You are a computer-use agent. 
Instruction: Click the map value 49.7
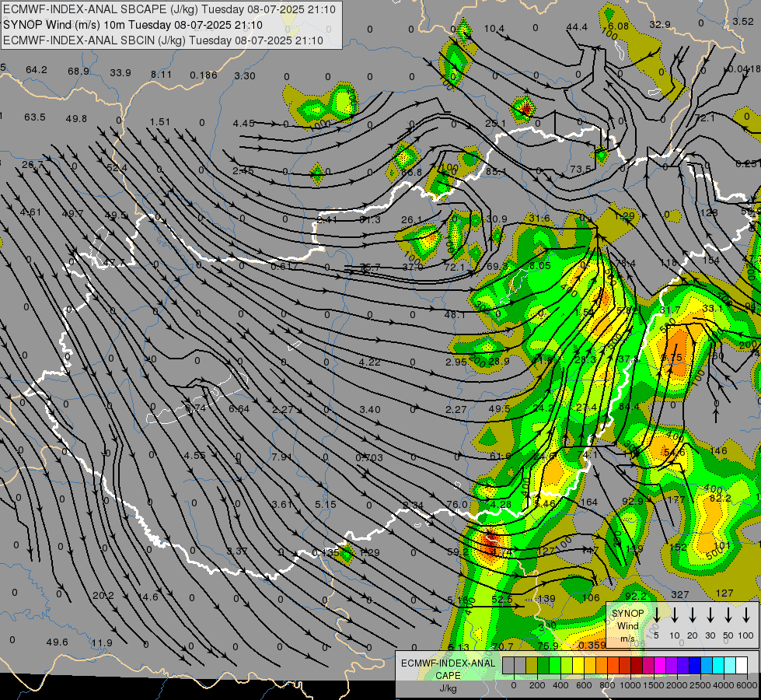[72, 213]
